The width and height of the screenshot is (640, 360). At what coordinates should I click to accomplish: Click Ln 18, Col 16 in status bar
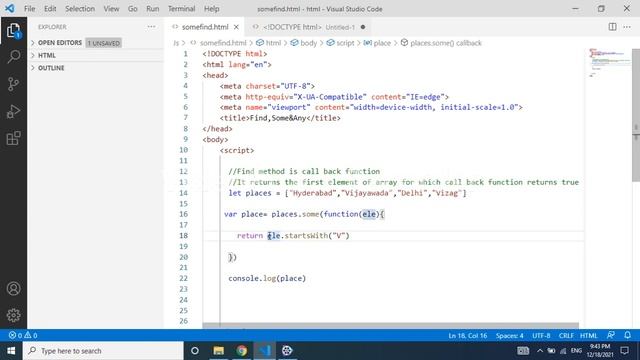(x=468, y=336)
